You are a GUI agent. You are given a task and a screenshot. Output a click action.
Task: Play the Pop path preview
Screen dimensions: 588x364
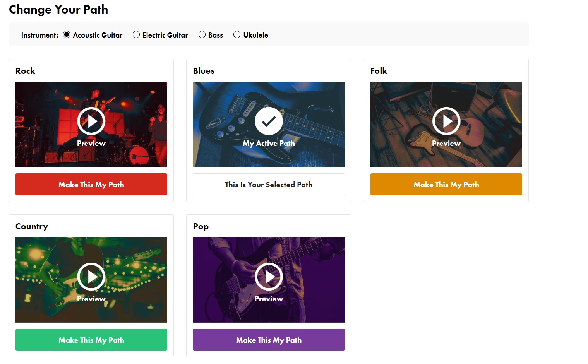point(268,277)
